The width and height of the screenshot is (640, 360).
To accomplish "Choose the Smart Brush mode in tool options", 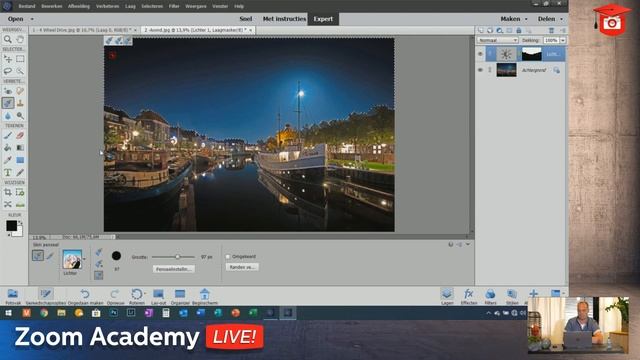I will click(x=38, y=256).
